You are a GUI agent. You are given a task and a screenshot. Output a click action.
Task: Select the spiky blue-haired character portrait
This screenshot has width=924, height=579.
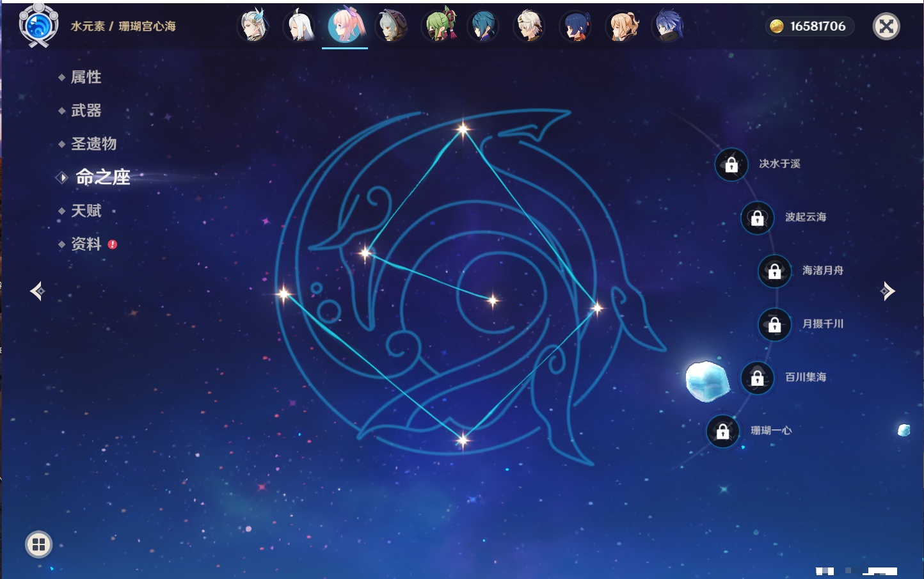click(x=668, y=26)
